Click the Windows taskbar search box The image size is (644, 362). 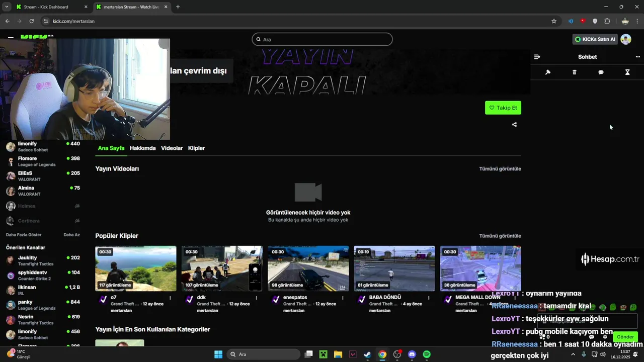(x=264, y=354)
